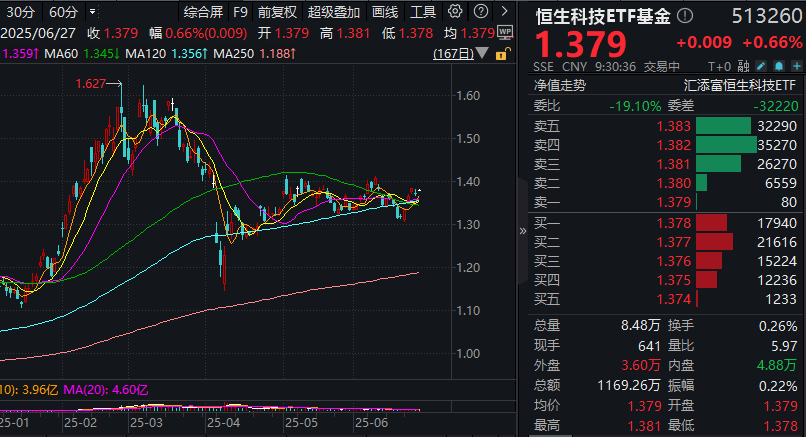
Task: Open the 综合屏 view
Action: pos(203,12)
